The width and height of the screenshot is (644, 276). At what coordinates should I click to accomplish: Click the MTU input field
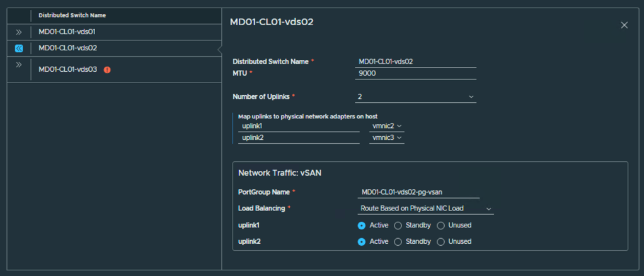pos(415,73)
